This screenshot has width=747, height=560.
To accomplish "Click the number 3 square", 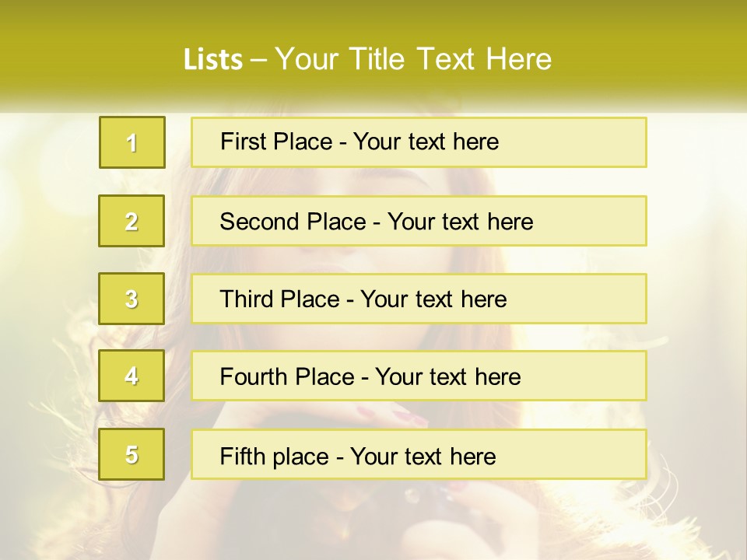I will [x=132, y=299].
